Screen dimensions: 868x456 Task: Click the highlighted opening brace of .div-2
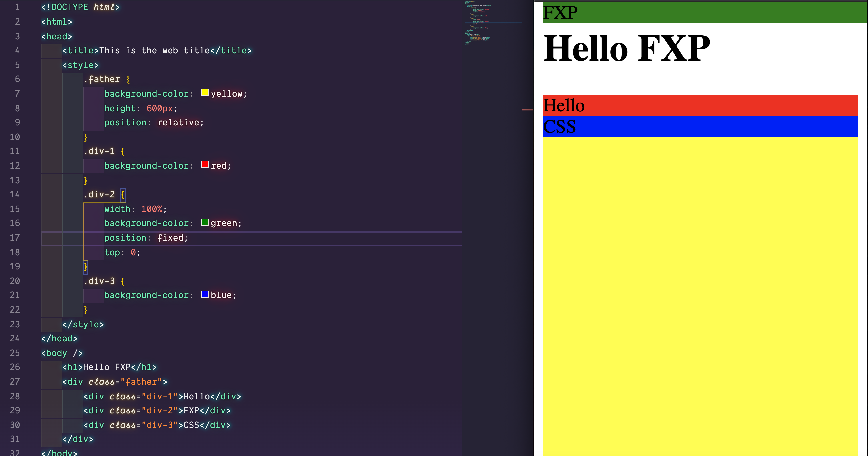pyautogui.click(x=123, y=195)
